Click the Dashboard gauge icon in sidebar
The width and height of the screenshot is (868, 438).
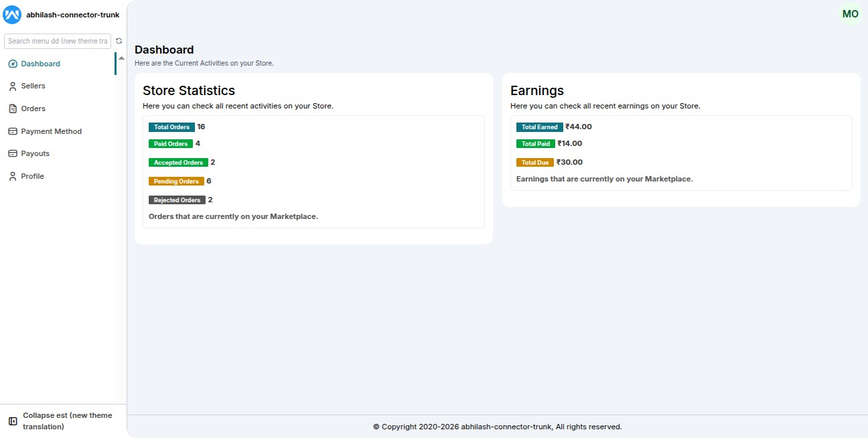pos(13,64)
